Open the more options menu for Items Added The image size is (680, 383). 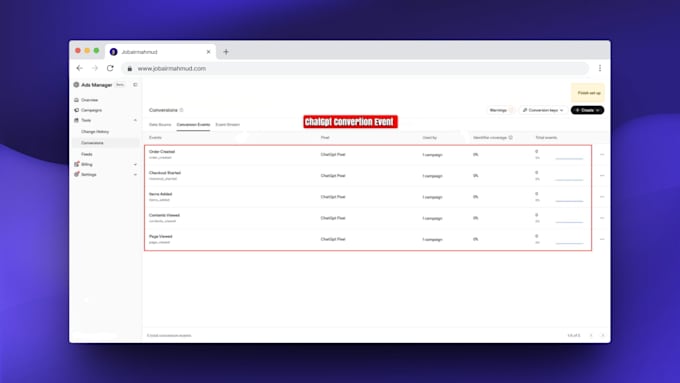click(x=602, y=197)
